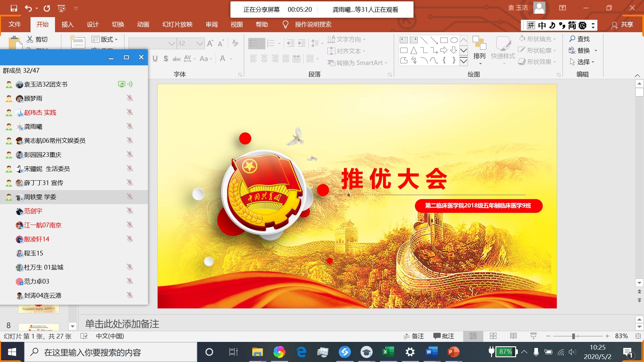644x362 pixels.
Task: Open the File (文件) tab
Action: (x=15, y=24)
